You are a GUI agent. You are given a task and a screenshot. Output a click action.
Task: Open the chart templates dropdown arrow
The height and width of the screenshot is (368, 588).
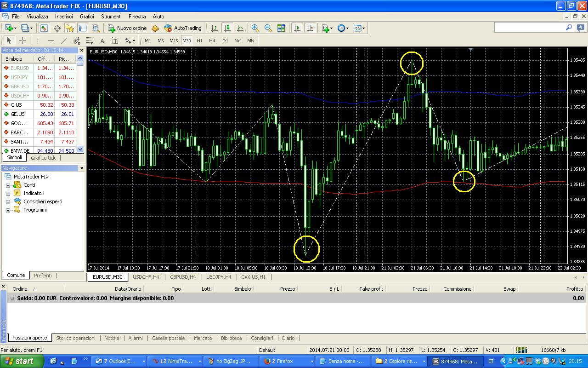click(364, 28)
